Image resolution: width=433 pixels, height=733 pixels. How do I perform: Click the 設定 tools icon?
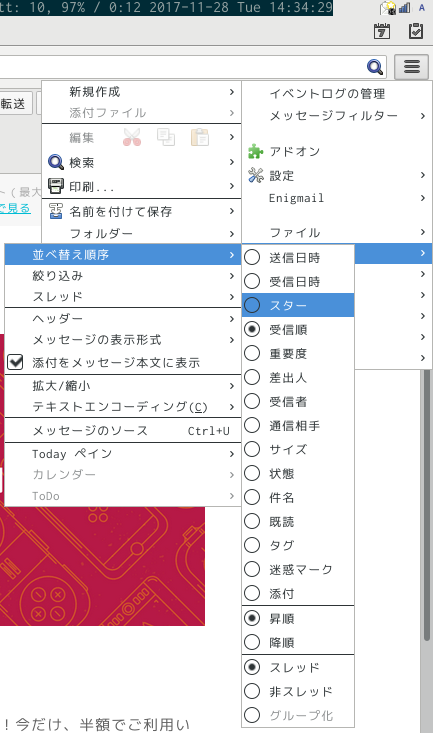(255, 175)
